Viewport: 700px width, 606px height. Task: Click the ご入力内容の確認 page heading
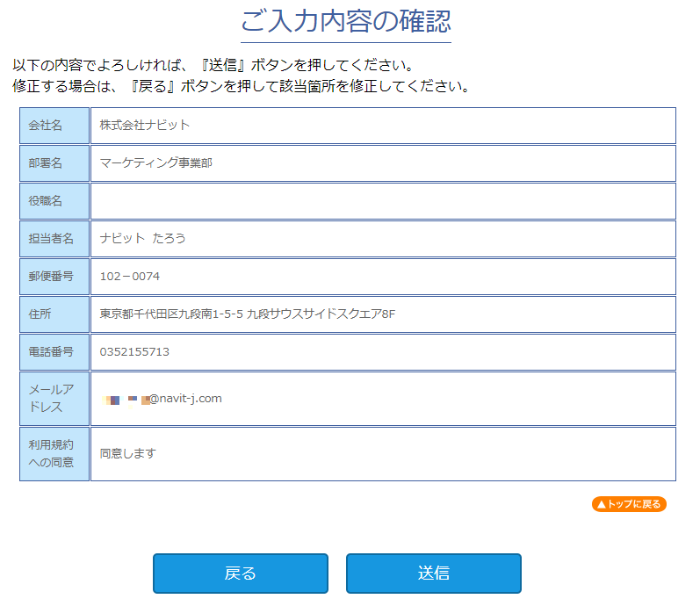[346, 22]
